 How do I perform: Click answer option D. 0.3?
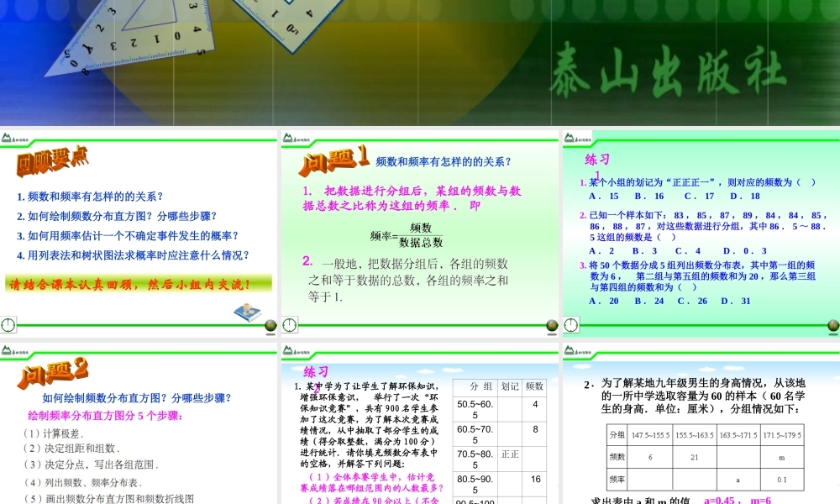(745, 250)
